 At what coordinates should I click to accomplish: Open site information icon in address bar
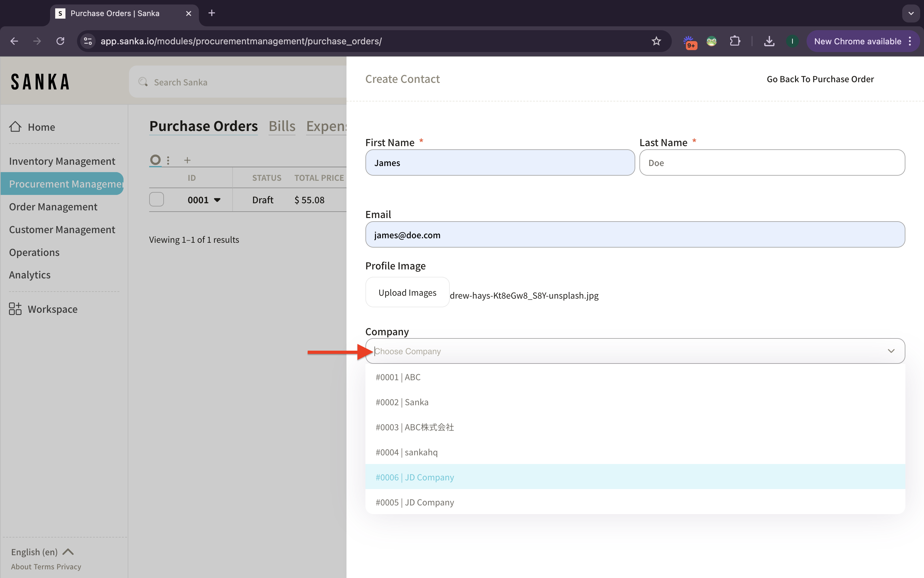coord(88,41)
